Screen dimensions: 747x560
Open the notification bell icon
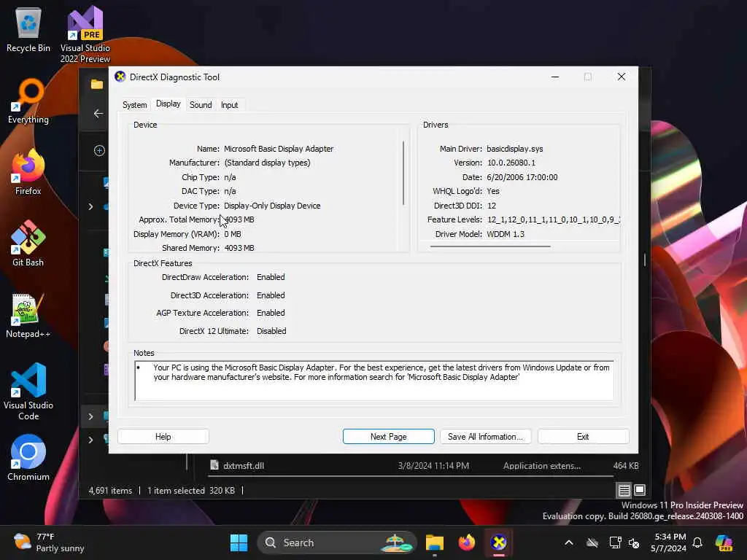coord(697,542)
